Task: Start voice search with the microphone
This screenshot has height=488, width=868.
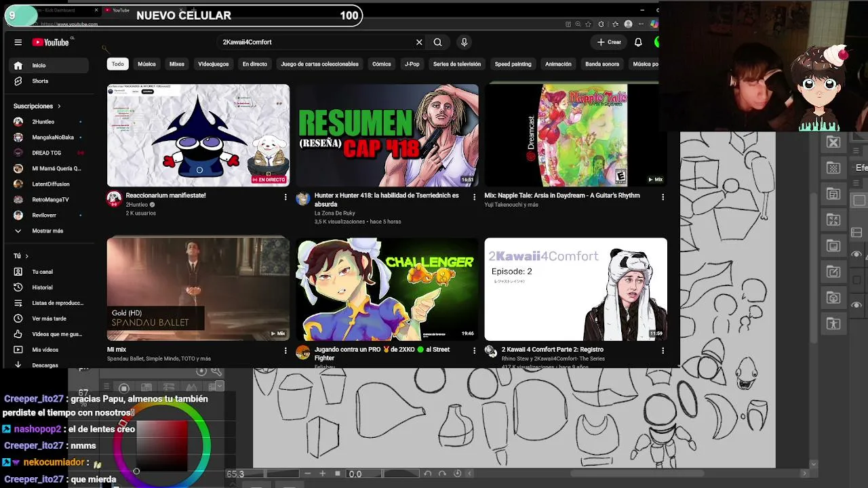Action: pyautogui.click(x=464, y=42)
